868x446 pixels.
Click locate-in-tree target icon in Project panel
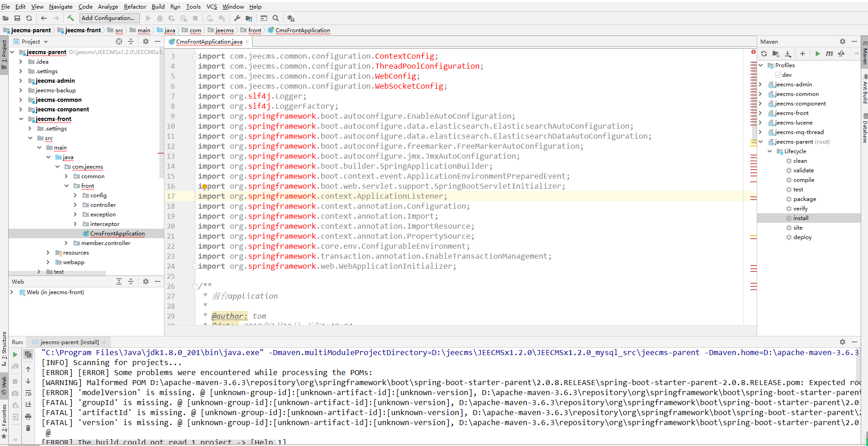(119, 41)
